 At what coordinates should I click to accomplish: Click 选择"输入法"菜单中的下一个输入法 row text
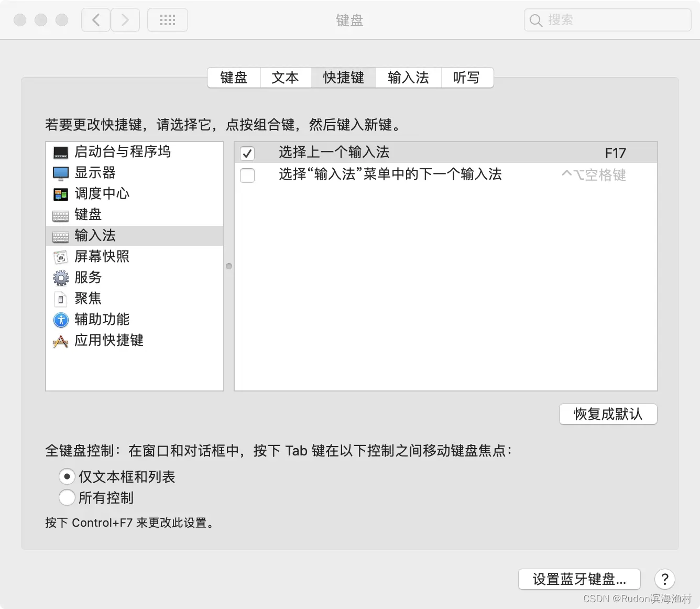click(x=390, y=175)
